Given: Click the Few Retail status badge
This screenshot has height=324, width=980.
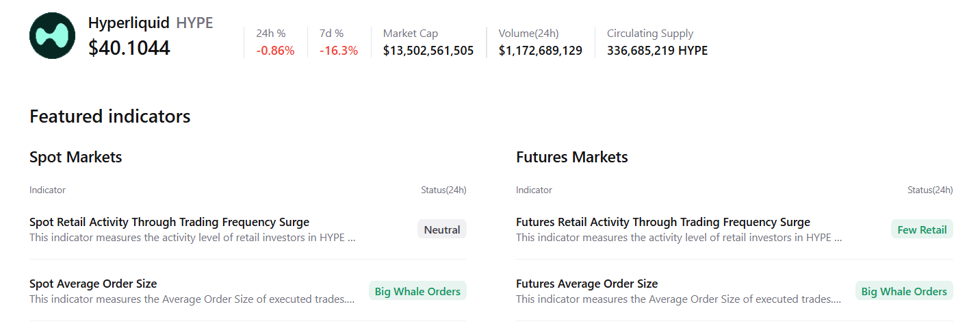Looking at the screenshot, I should [x=922, y=229].
